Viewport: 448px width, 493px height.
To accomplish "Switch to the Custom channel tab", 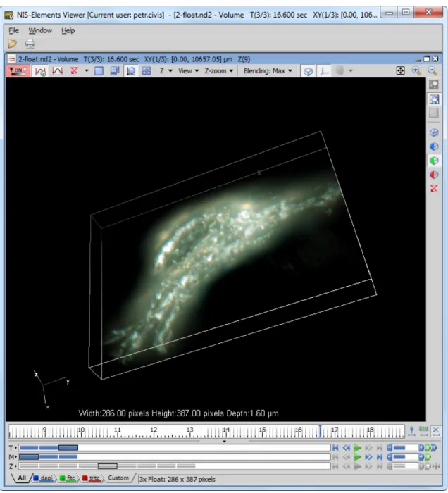I will [x=118, y=478].
